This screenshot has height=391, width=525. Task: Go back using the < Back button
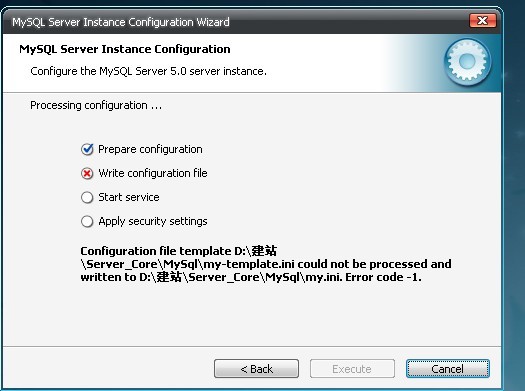point(256,369)
